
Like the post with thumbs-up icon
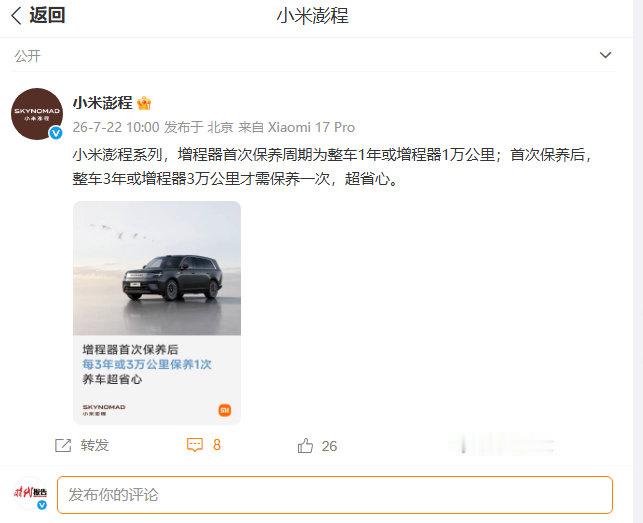point(305,445)
